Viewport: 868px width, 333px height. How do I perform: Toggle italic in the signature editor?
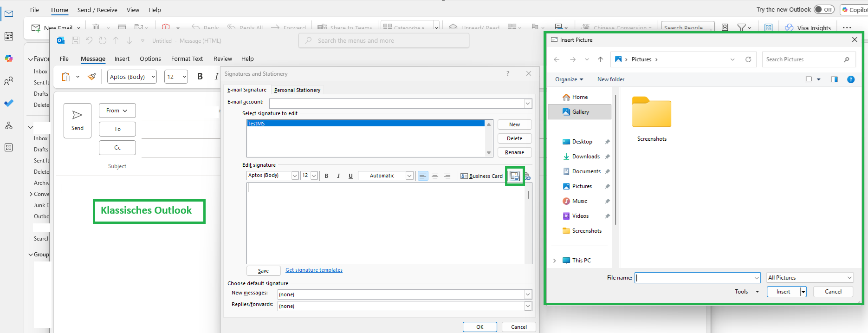(x=338, y=176)
